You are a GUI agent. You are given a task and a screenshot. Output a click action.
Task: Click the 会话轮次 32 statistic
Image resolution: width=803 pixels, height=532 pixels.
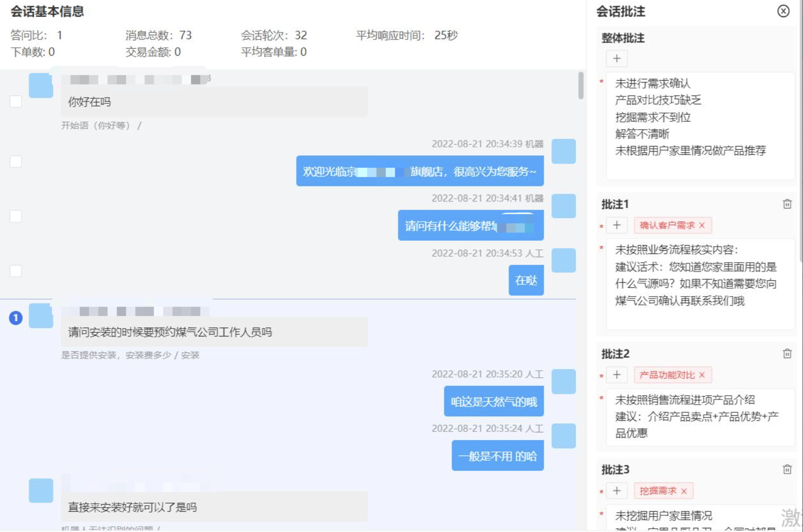[x=274, y=35]
